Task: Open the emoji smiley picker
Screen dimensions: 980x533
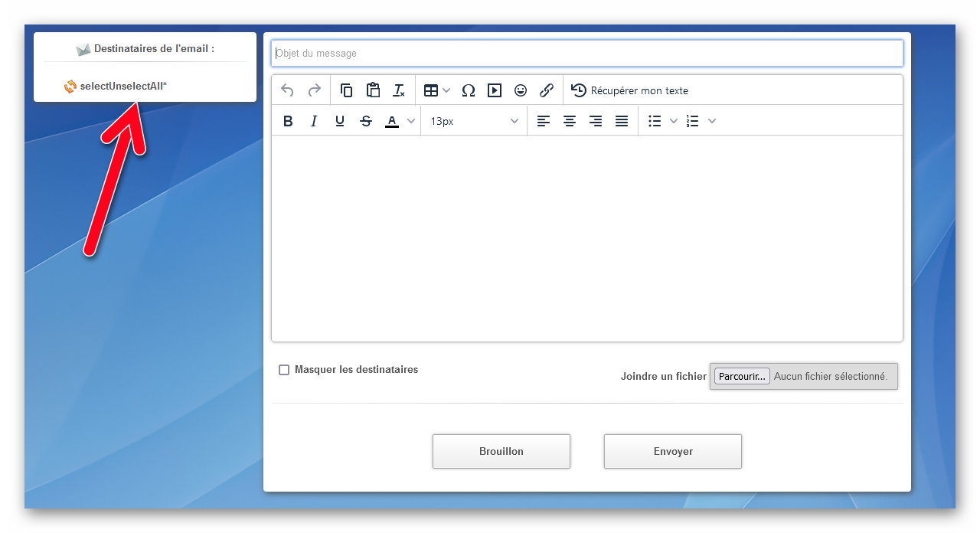Action: [521, 90]
